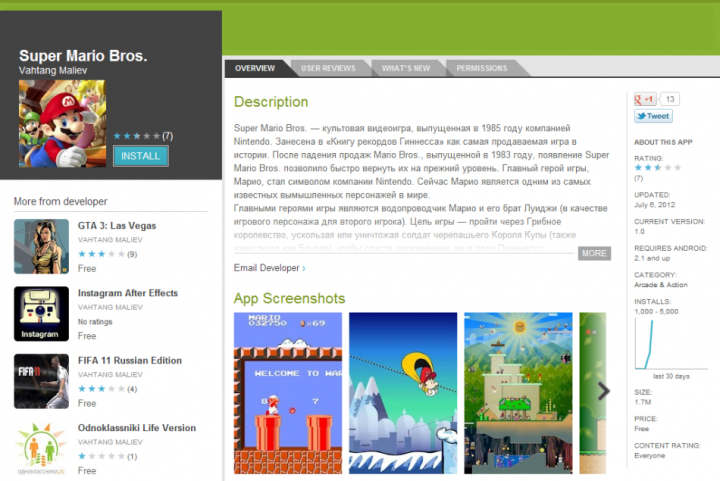720x481 pixels.
Task: Click the 'More from developer' heading
Action: point(61,201)
